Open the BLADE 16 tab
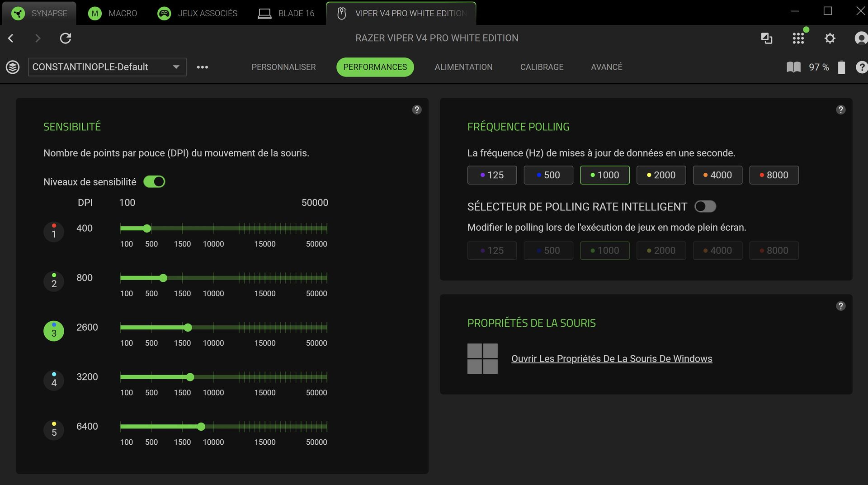The image size is (868, 485). [x=286, y=13]
